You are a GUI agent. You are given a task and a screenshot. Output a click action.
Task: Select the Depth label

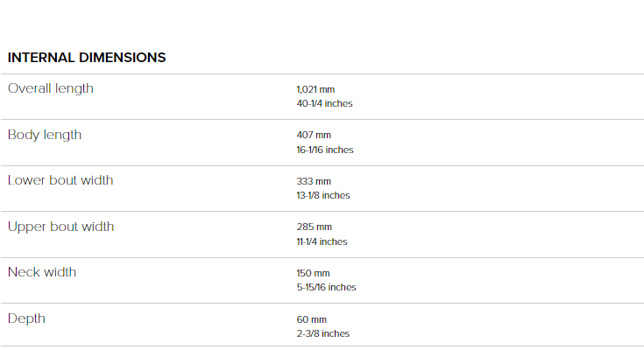coord(26,318)
